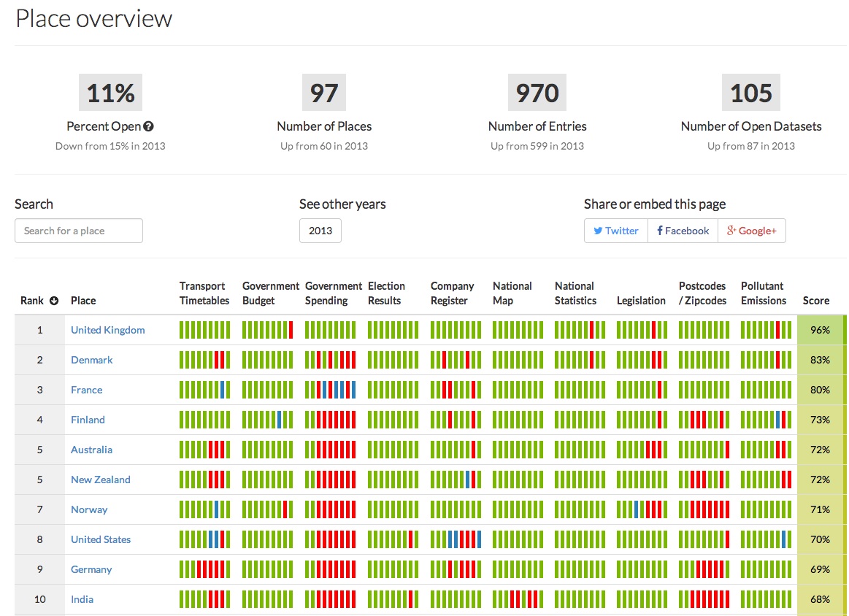The image size is (849, 616).
Task: Open the United States place link
Action: 101,539
